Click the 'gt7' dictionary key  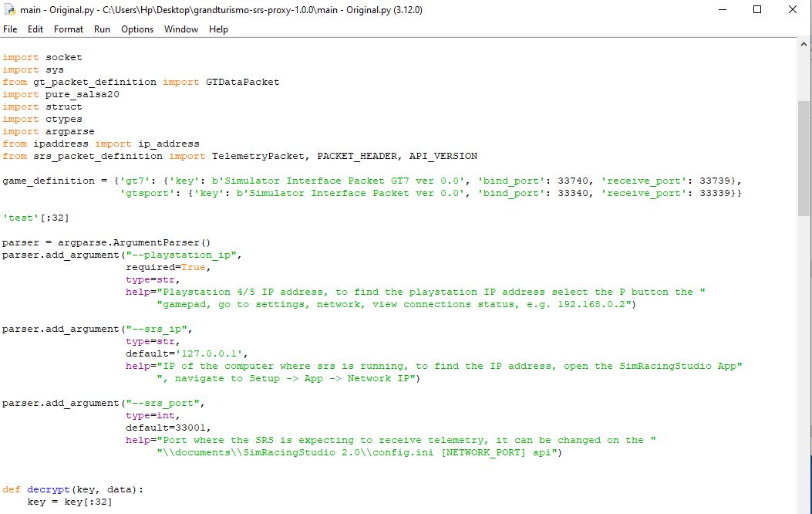pos(134,181)
